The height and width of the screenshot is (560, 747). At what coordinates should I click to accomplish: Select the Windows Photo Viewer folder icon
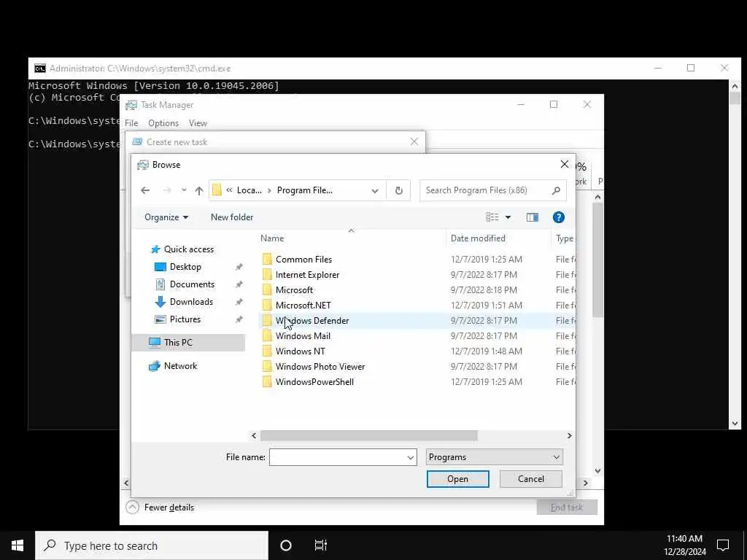(267, 366)
